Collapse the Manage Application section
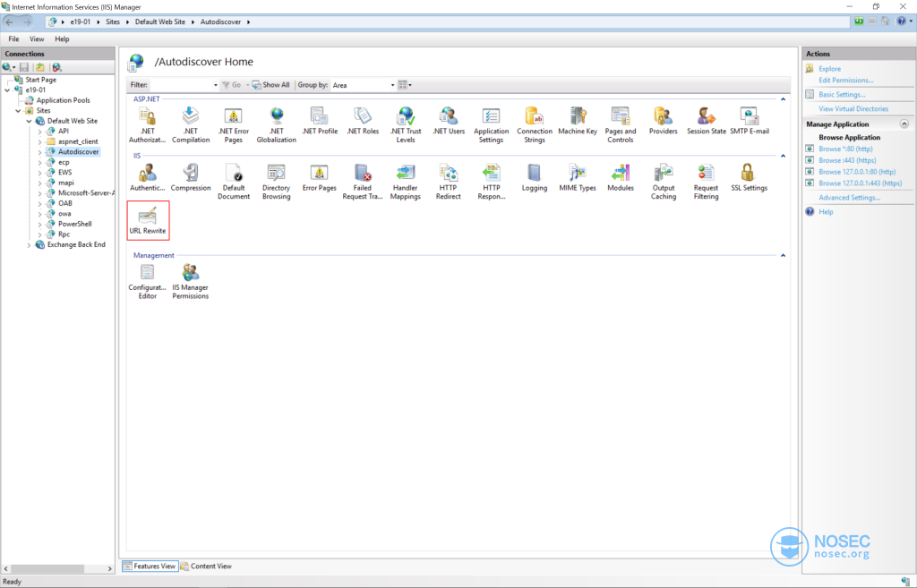 pos(904,124)
